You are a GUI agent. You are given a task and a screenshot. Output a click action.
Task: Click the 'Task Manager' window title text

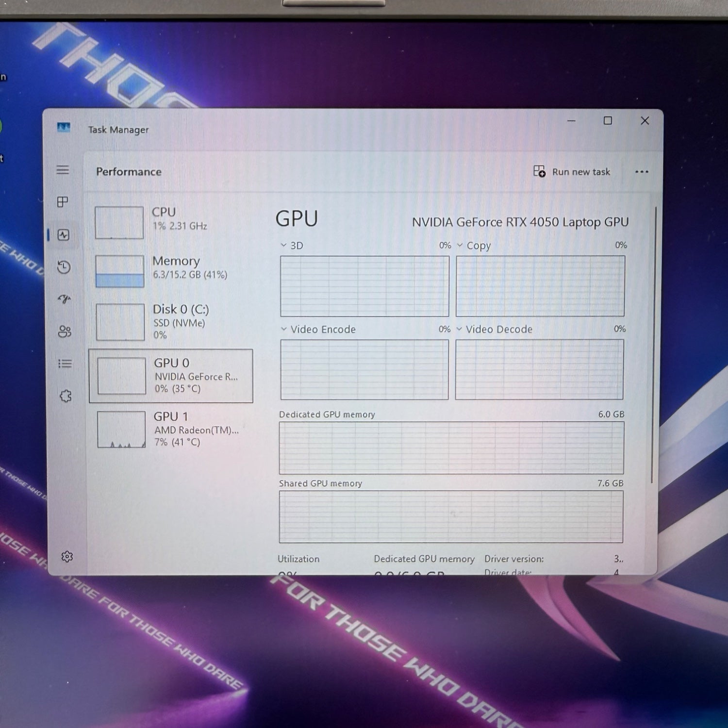[118, 130]
